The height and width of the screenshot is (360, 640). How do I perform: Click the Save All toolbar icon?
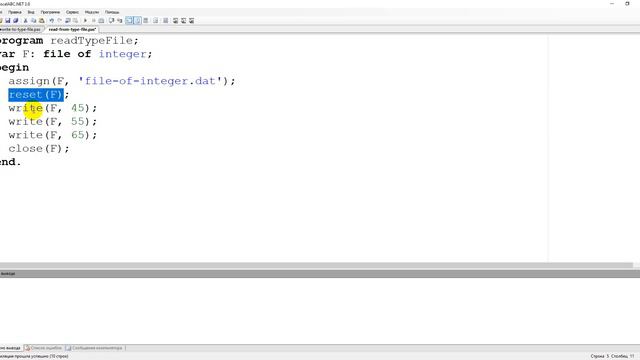(16, 20)
